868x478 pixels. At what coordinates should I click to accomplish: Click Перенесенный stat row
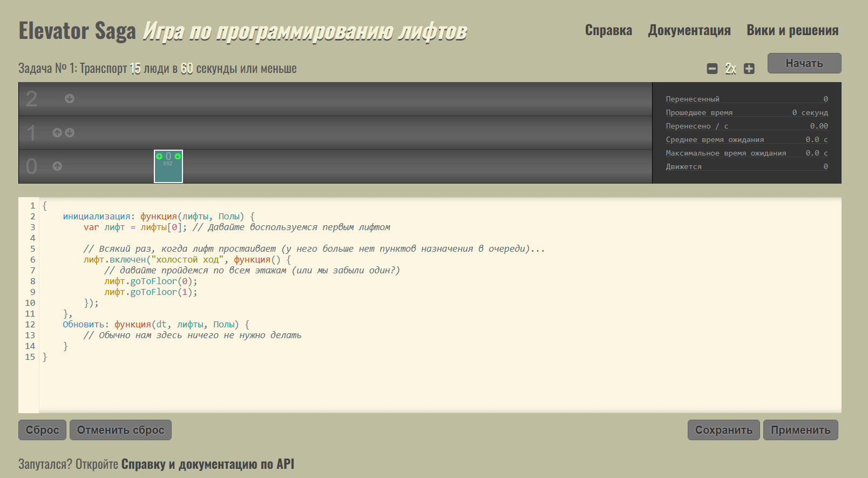point(747,99)
